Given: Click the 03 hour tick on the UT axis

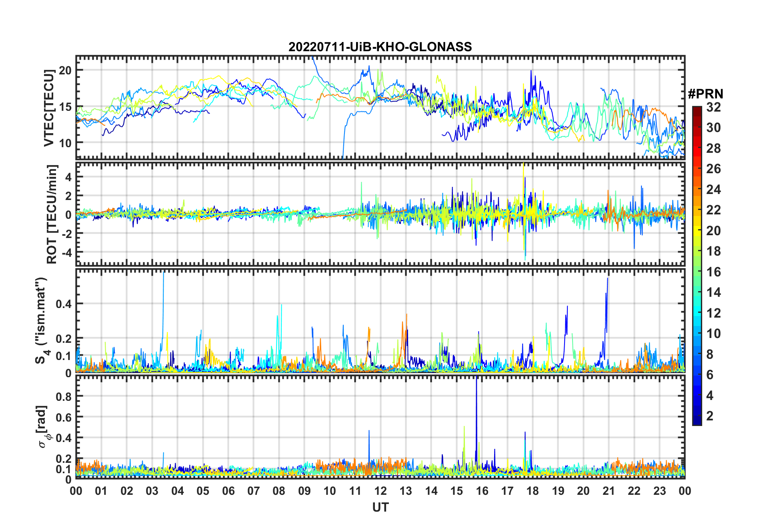Looking at the screenshot, I should coord(152,491).
